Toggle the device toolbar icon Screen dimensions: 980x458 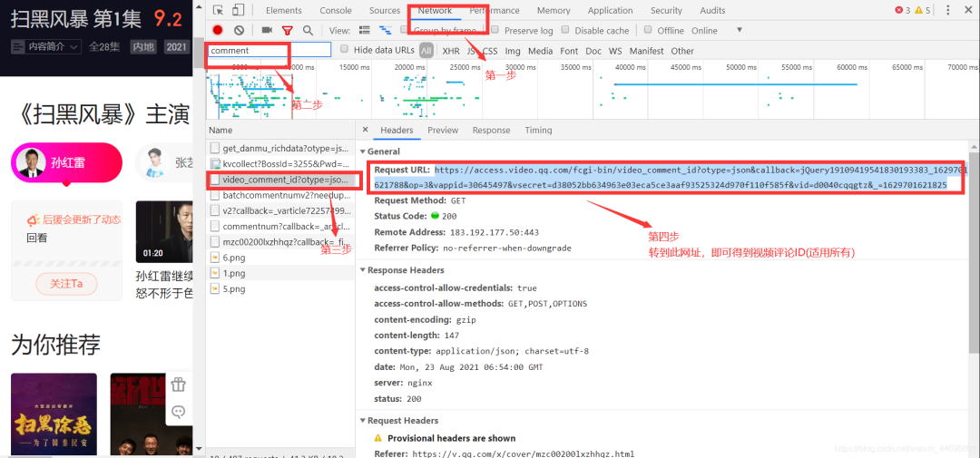(238, 10)
